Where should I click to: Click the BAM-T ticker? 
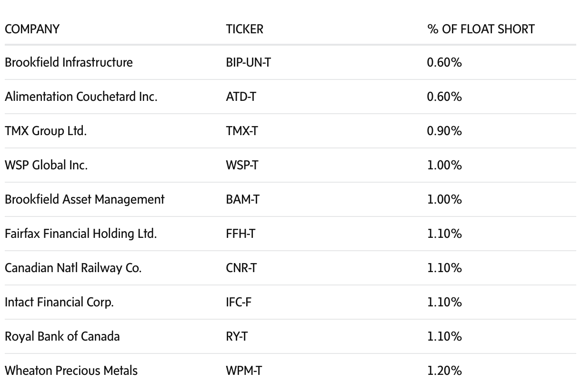pos(242,199)
